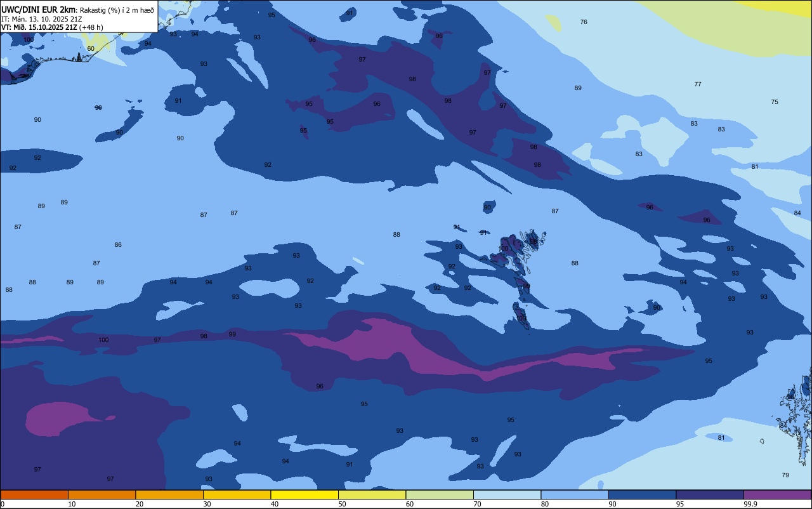Click the 70–80 pale blue legend swatch

click(x=507, y=494)
